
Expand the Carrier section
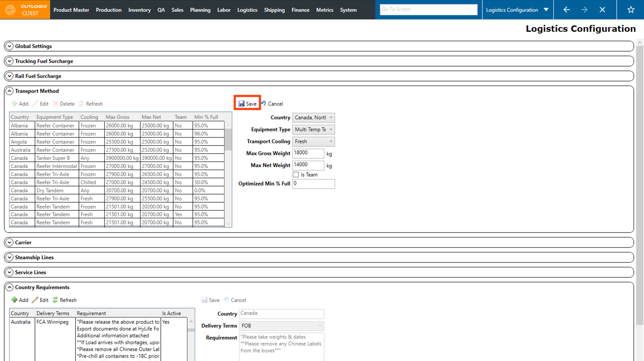[x=9, y=242]
